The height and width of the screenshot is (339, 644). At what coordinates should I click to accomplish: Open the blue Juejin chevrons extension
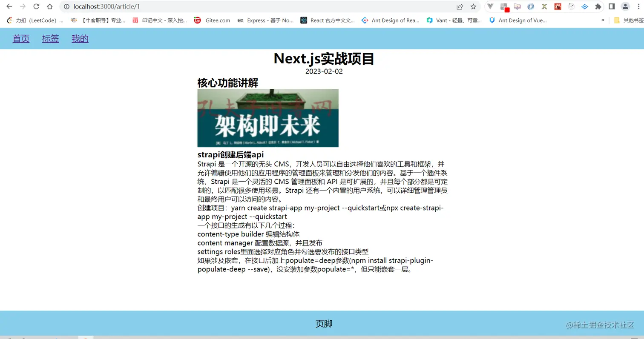tap(584, 7)
